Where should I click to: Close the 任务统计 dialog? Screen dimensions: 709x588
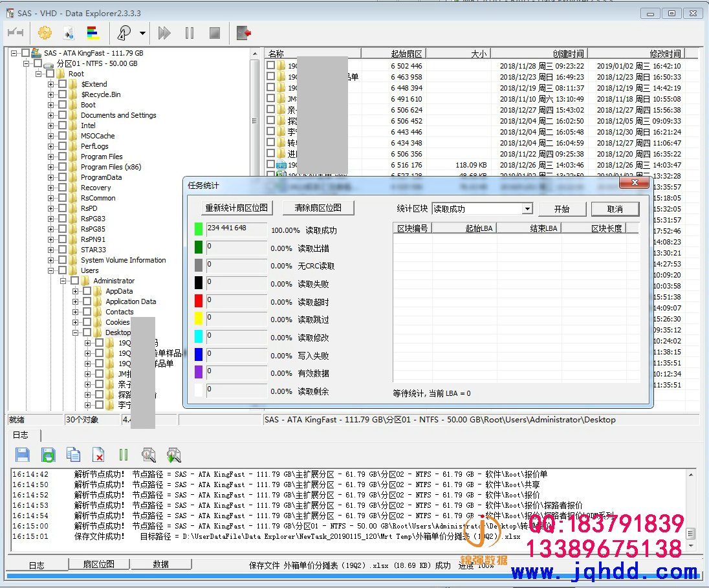[635, 182]
